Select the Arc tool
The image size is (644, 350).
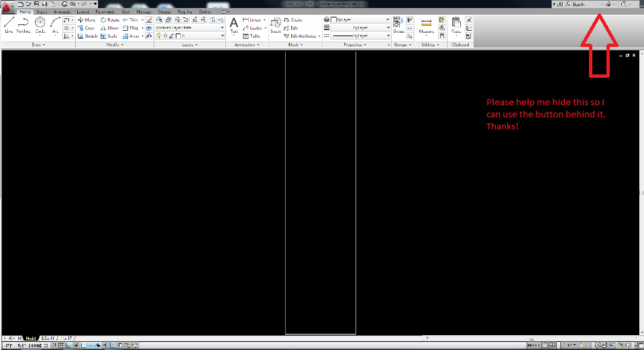(55, 25)
